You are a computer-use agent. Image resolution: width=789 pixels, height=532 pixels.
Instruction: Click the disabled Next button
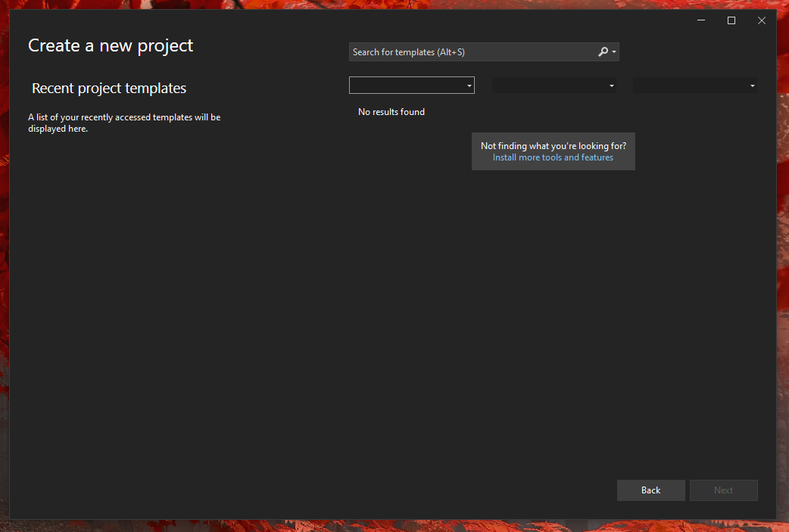tap(724, 490)
